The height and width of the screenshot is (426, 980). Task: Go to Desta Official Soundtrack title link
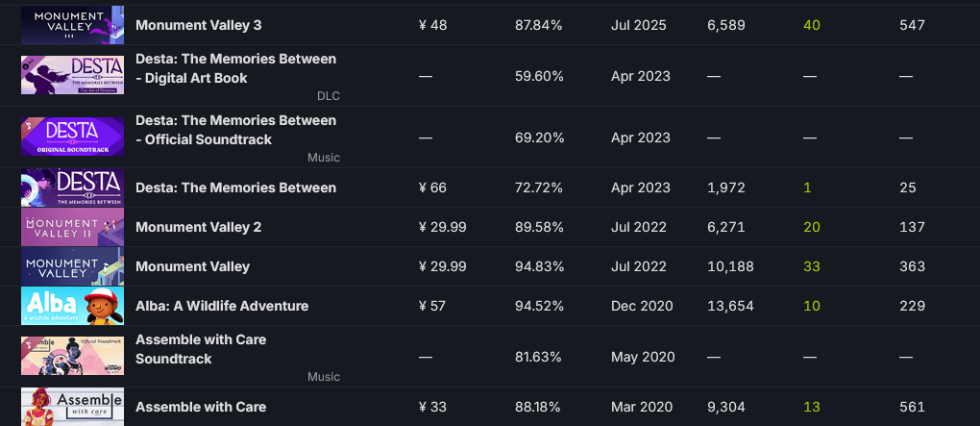pyautogui.click(x=235, y=130)
